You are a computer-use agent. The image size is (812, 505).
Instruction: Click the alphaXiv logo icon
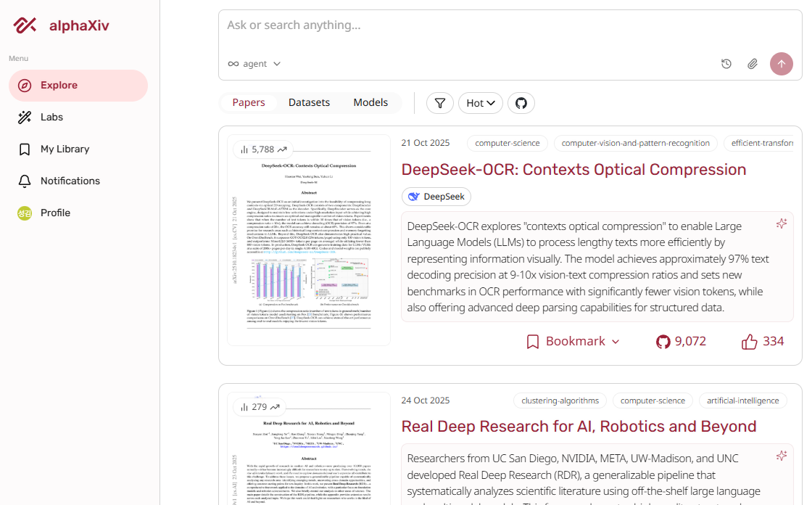tap(25, 26)
